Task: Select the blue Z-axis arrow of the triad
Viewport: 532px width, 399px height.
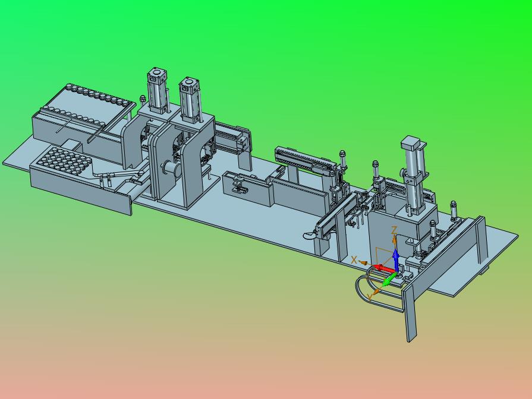Action: [396, 260]
